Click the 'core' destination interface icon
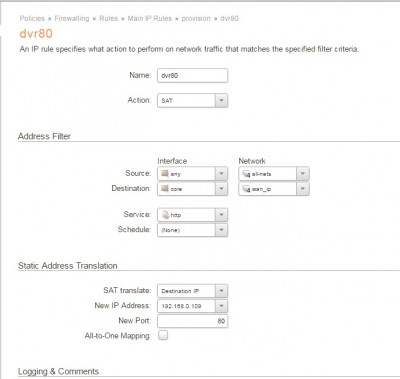This screenshot has width=400, height=379. 165,189
